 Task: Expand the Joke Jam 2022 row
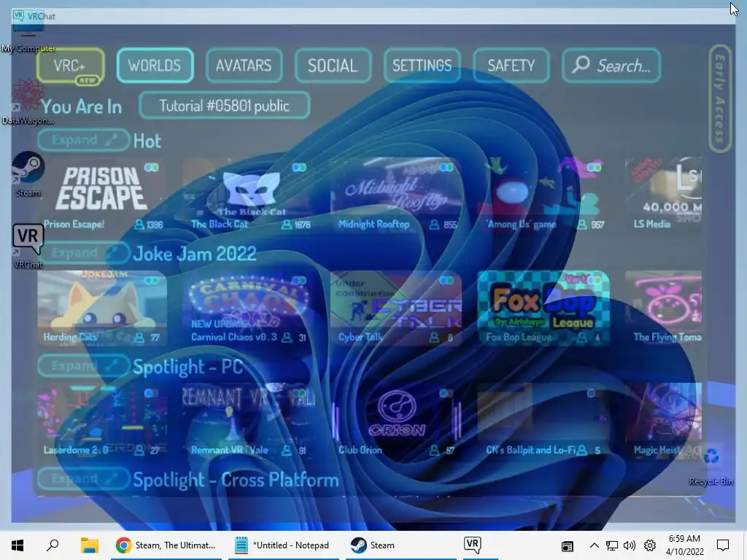click(x=84, y=253)
